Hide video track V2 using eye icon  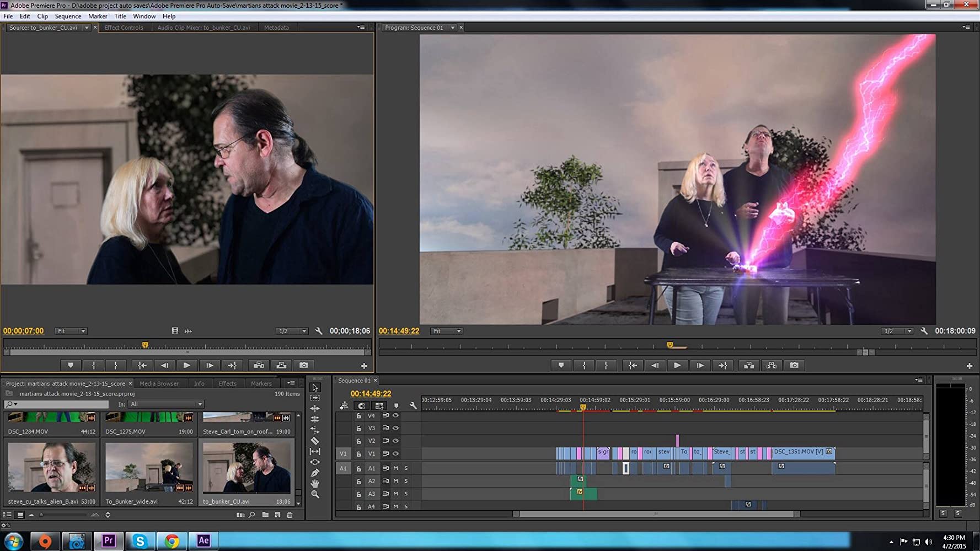pos(395,441)
